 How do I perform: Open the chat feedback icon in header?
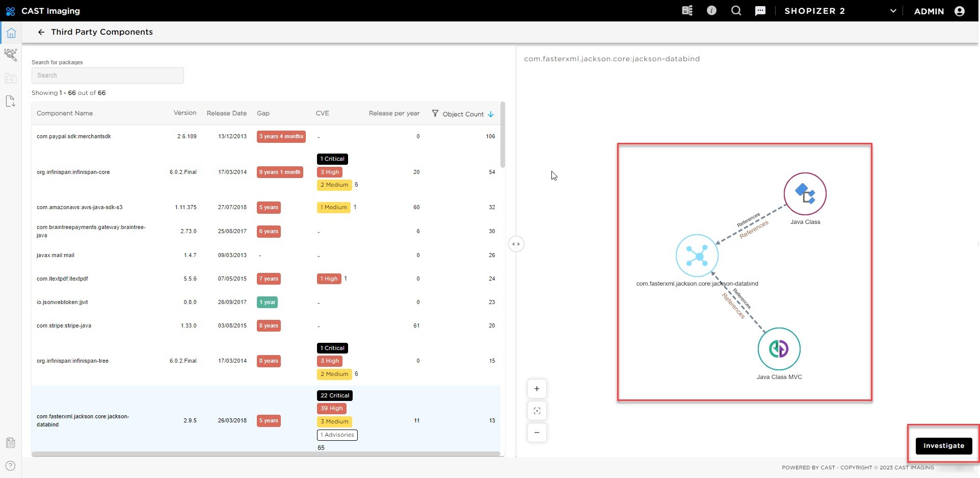coord(760,11)
